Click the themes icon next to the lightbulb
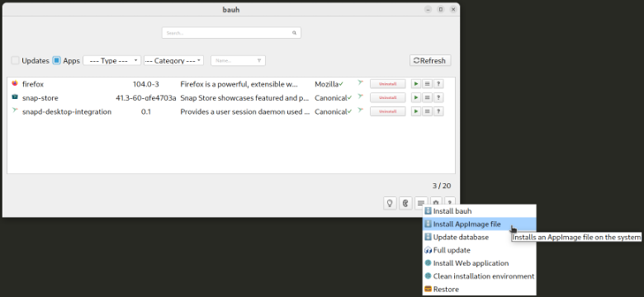The width and height of the screenshot is (644, 297). [405, 203]
